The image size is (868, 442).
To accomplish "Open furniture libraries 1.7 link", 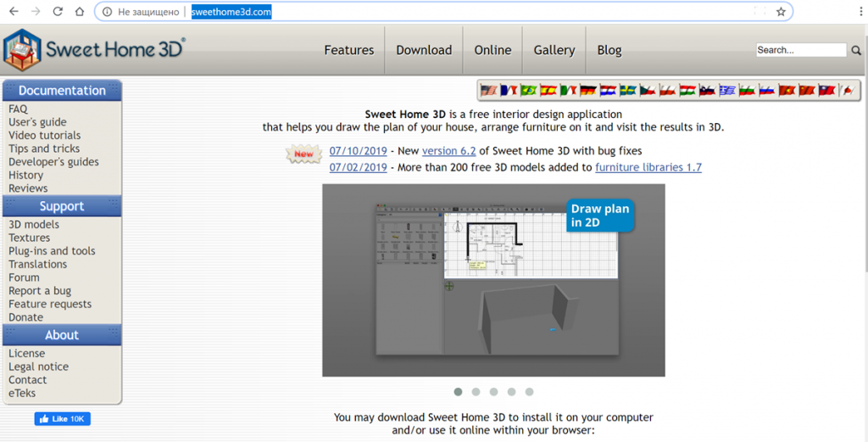I will 648,167.
